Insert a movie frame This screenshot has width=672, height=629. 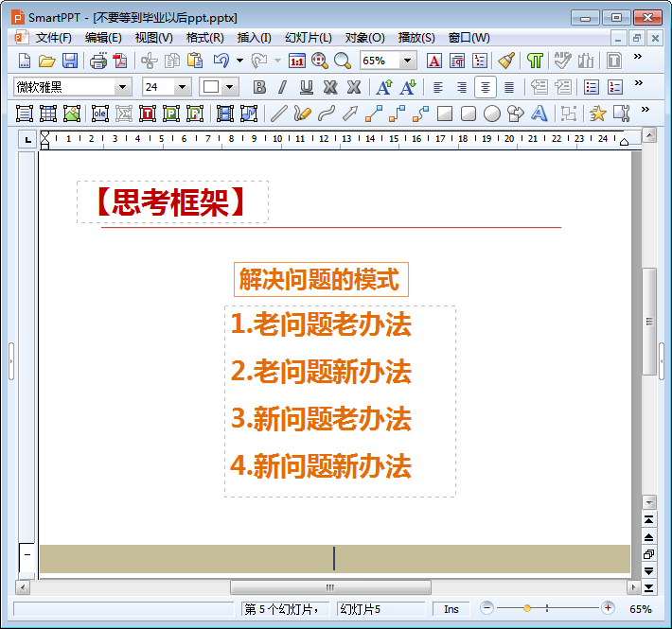pyautogui.click(x=225, y=114)
